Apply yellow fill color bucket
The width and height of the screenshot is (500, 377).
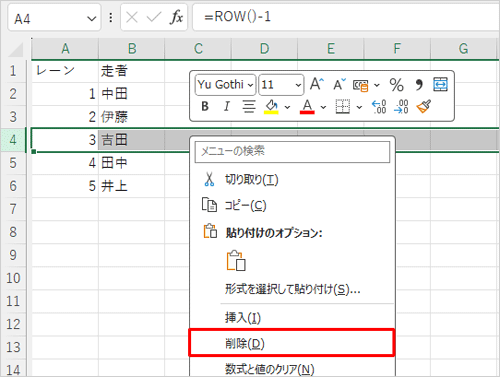click(x=272, y=107)
